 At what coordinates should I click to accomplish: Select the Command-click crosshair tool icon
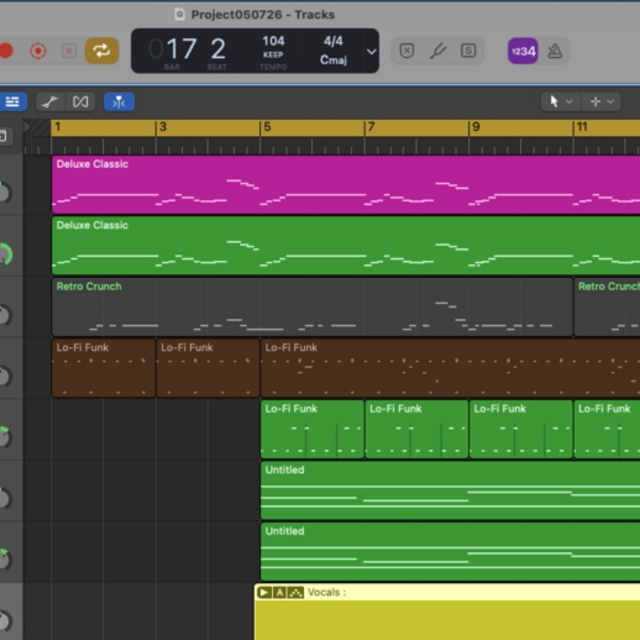[595, 101]
